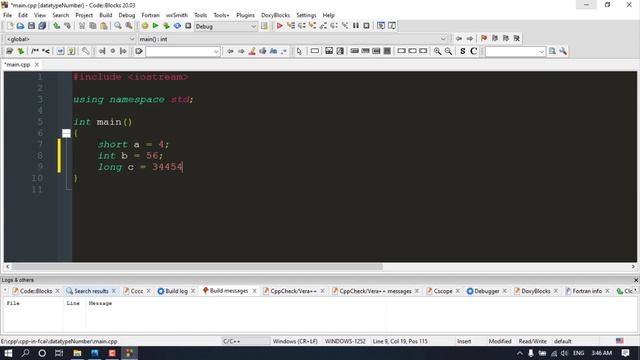Click the Paste icon
640x360 pixels.
click(104, 26)
